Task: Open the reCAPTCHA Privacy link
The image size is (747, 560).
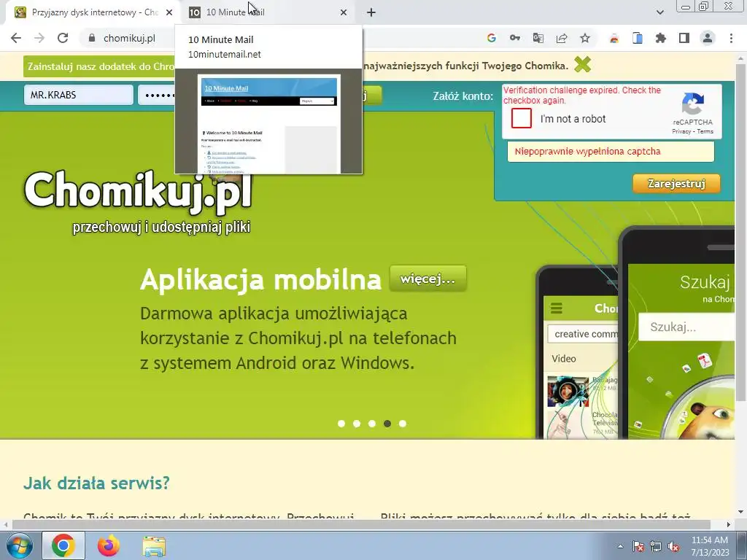Action: tap(681, 131)
